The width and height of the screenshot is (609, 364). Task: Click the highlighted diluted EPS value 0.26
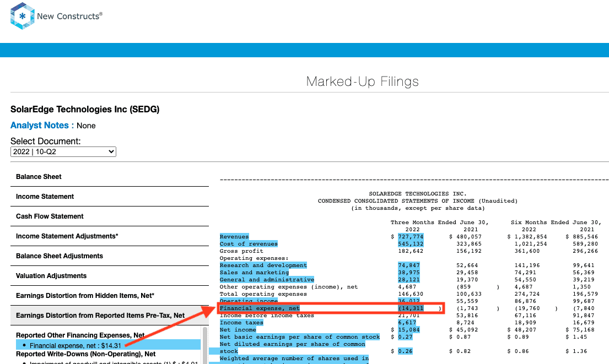(405, 351)
